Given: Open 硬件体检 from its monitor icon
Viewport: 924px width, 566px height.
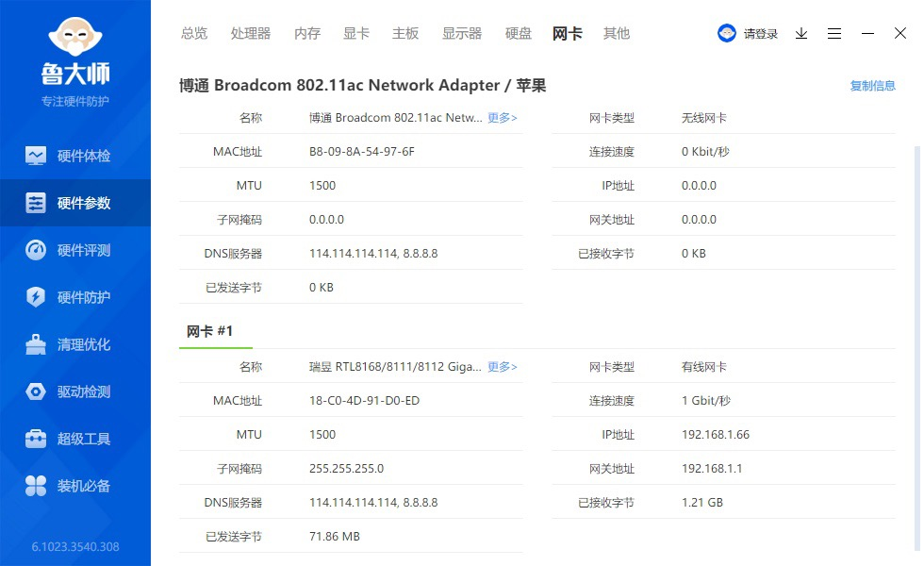Looking at the screenshot, I should (36, 156).
